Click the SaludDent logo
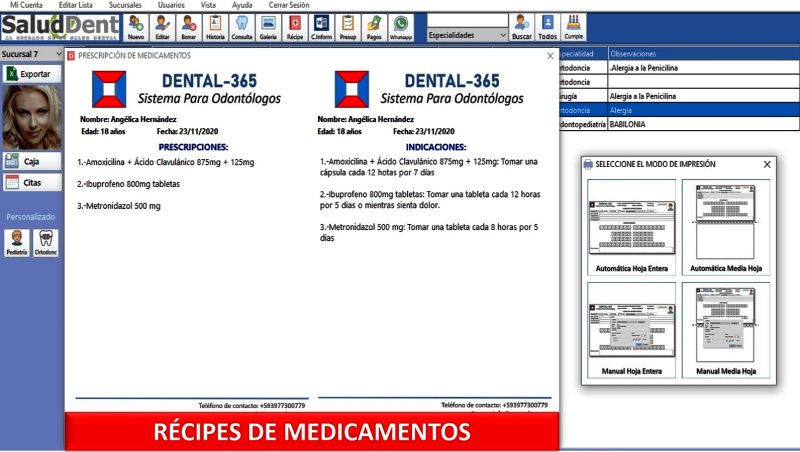 pos(60,28)
